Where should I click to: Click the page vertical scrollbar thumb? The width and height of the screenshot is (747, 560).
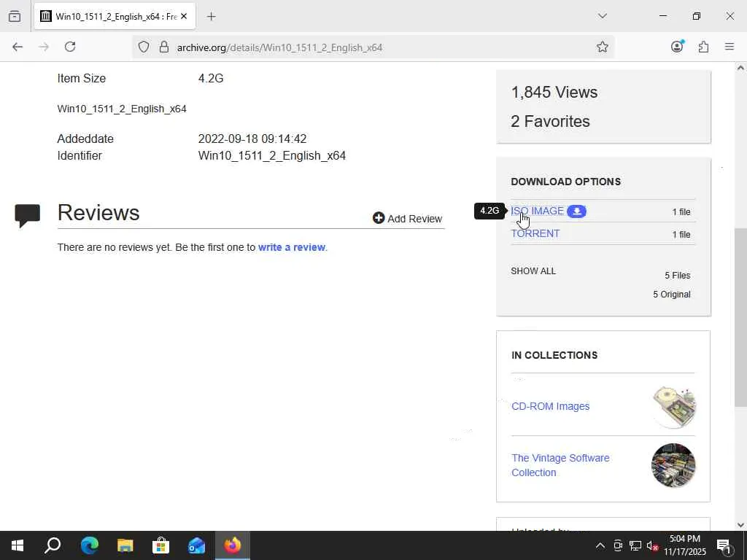point(740,317)
